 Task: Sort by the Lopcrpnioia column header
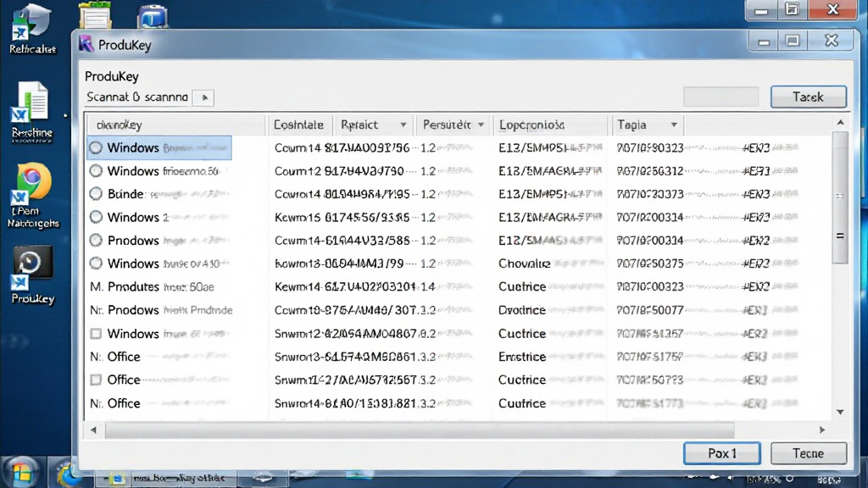[x=551, y=125]
